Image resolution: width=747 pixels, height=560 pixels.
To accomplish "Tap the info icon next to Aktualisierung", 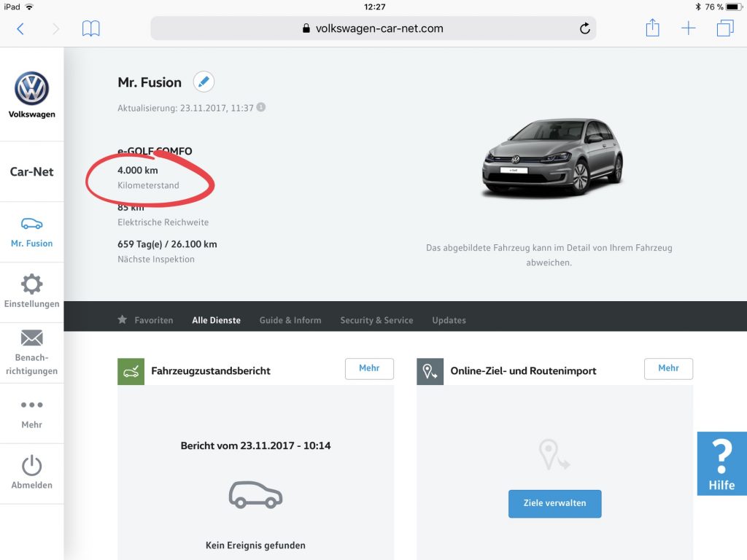I will pos(261,107).
